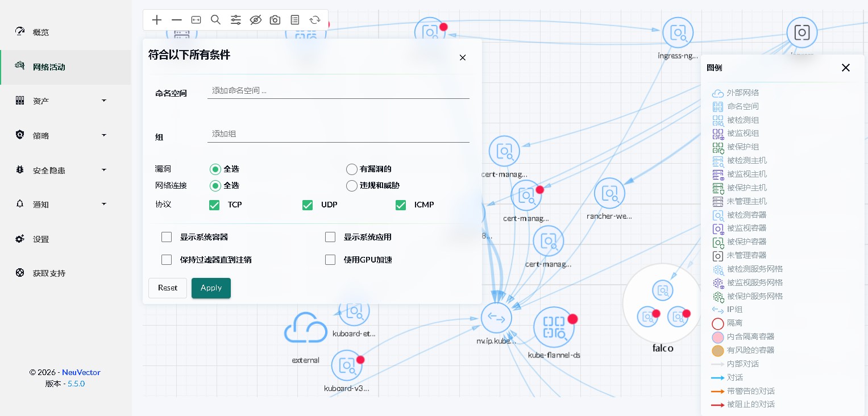Take a snapshot with the camera icon

click(275, 20)
